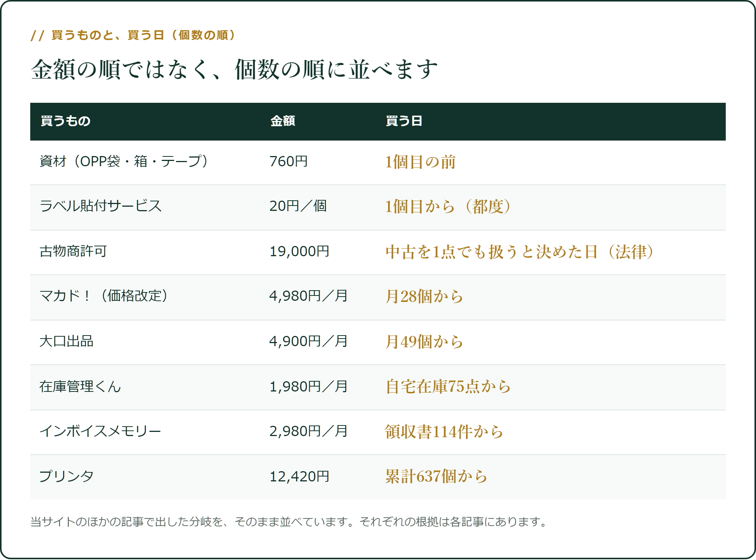
Task: Select the マカド！（価格改定） row name
Action: pyautogui.click(x=104, y=296)
